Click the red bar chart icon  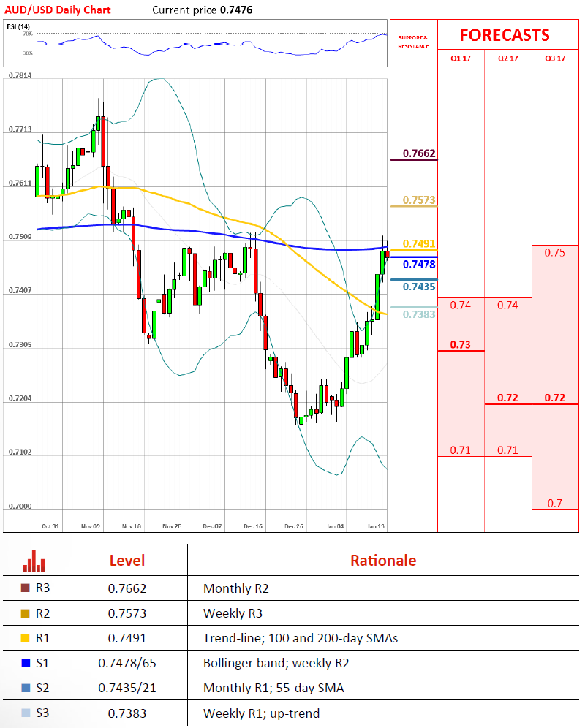pos(34,561)
